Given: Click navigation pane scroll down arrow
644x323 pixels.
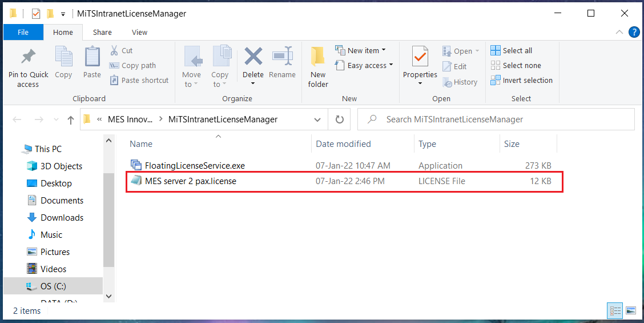Looking at the screenshot, I should point(109,296).
